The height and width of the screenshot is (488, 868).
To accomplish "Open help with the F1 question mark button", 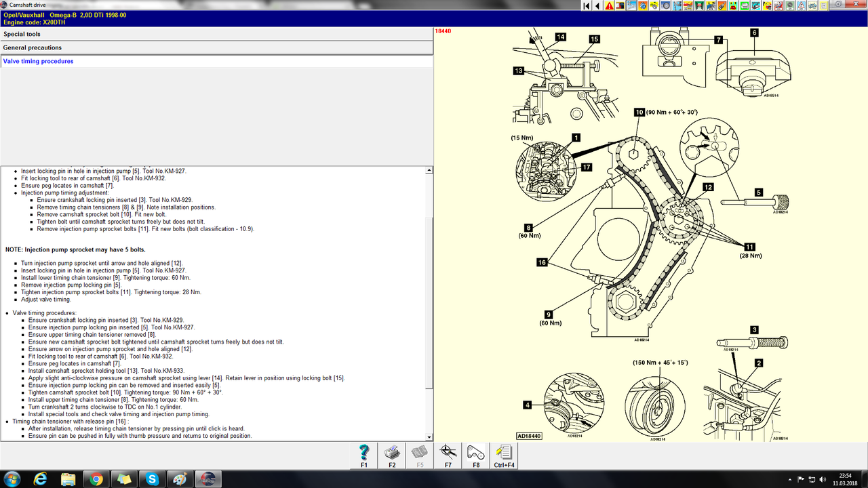I will (364, 456).
